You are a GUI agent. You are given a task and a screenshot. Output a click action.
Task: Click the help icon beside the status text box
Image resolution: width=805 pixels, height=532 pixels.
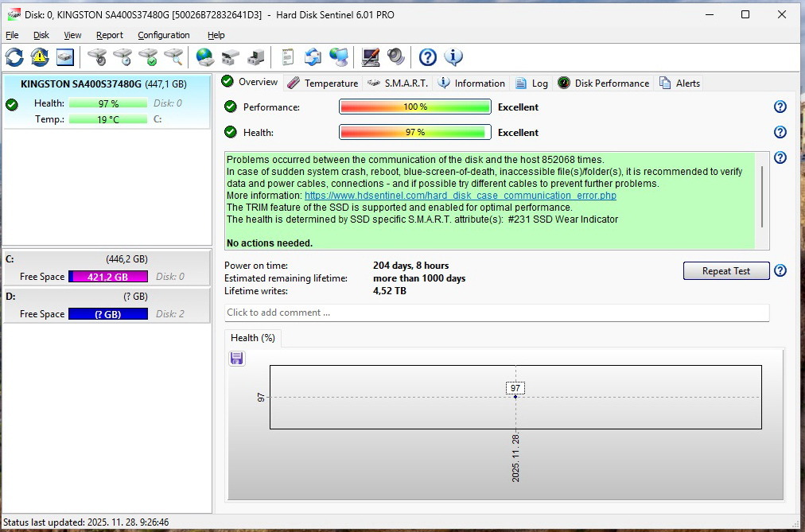(780, 157)
